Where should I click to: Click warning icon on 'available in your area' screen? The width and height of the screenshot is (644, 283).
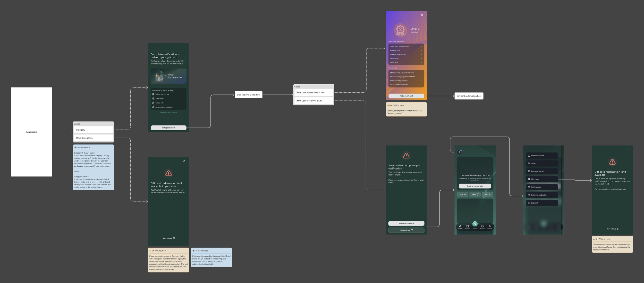click(168, 173)
